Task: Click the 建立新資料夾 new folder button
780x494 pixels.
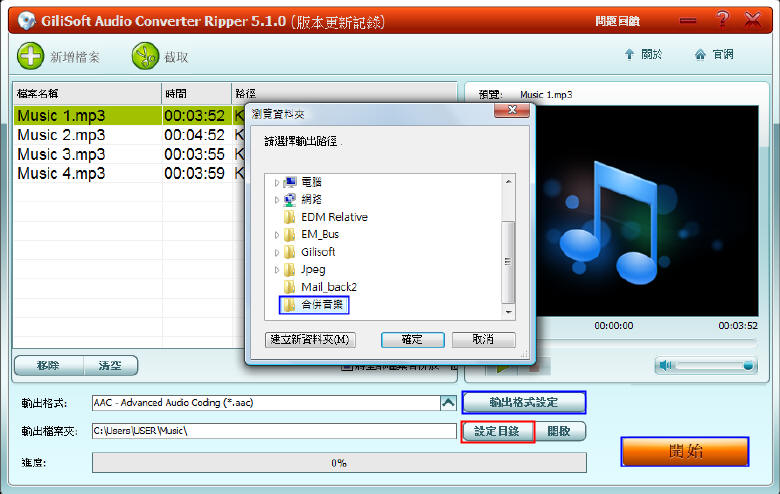Action: tap(310, 340)
